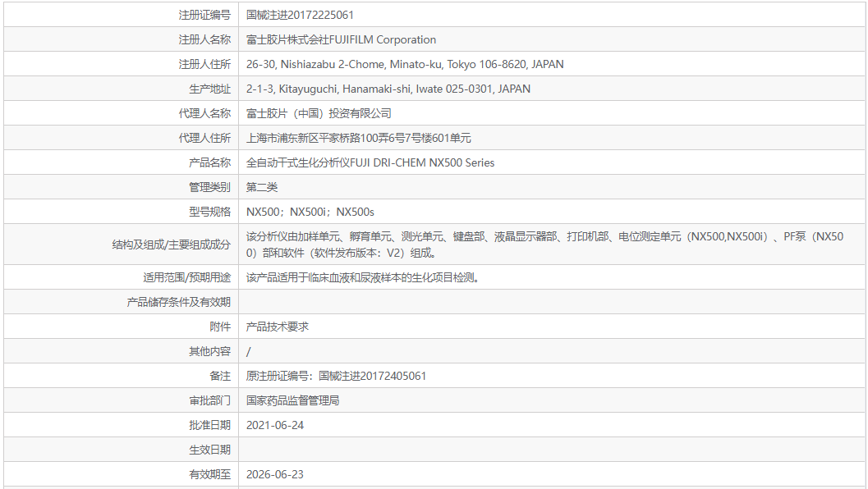Select the 注册人名称 label
Screen dimensions: 868x489
point(204,40)
